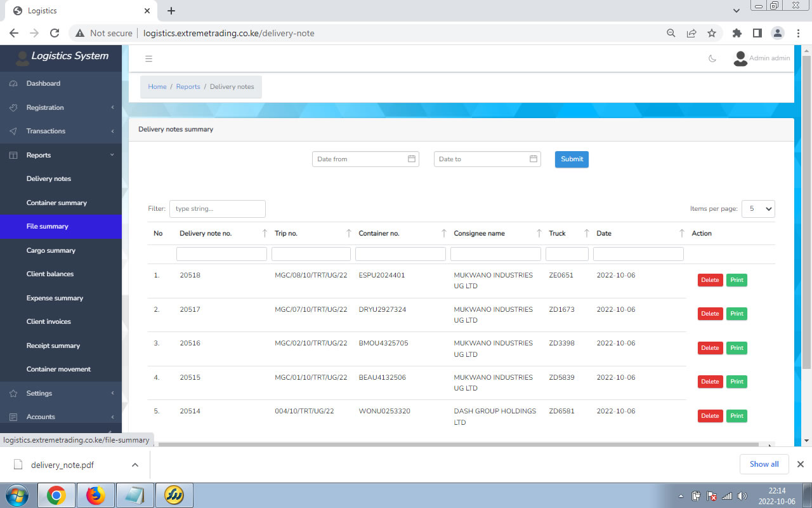This screenshot has width=812, height=508.
Task: Sort the Date column arrow
Action: point(682,234)
